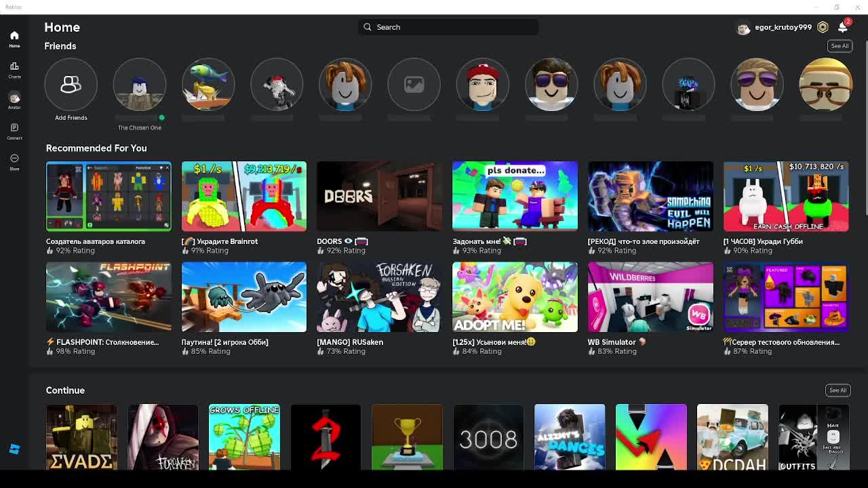
Task: Open the notifications bell icon
Action: click(842, 27)
